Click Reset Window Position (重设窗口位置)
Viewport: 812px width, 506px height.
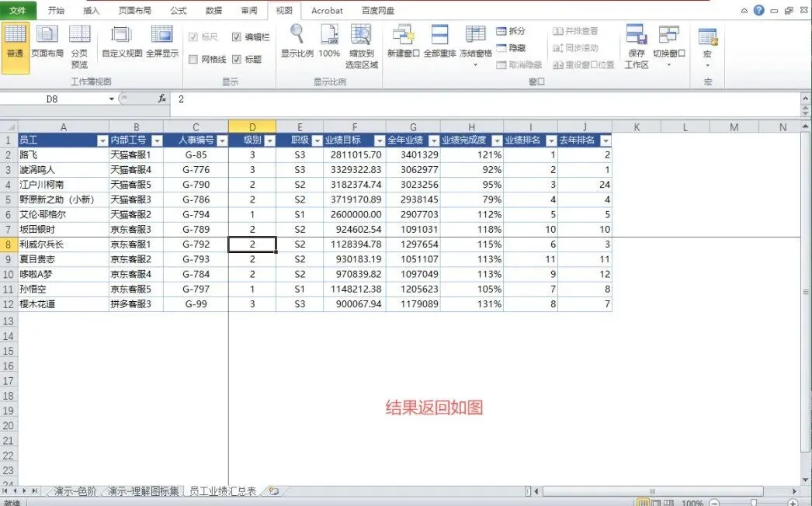(583, 64)
